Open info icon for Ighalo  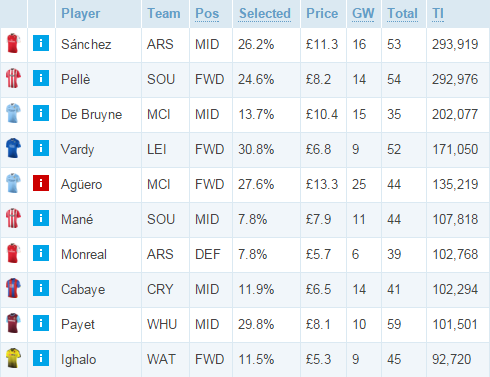pos(41,358)
